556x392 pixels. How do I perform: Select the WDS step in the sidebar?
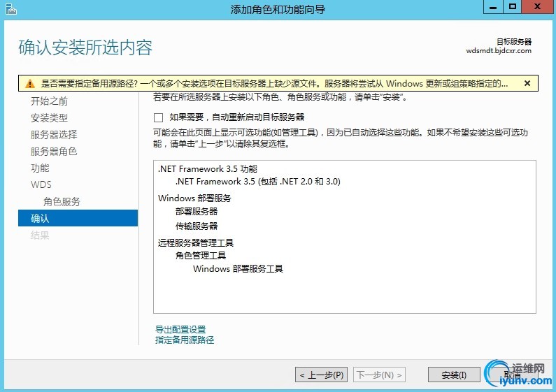tap(41, 184)
